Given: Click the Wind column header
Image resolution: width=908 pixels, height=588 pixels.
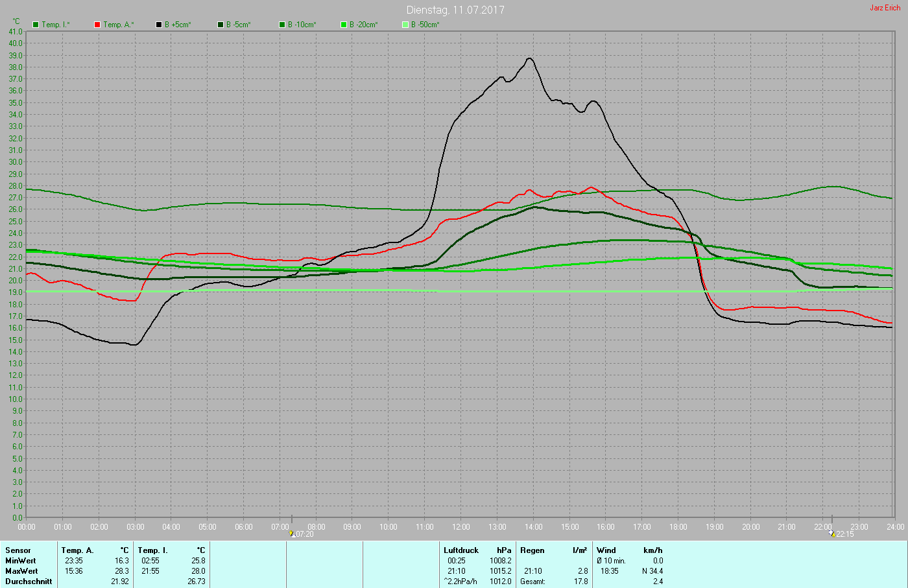Looking at the screenshot, I should [606, 550].
